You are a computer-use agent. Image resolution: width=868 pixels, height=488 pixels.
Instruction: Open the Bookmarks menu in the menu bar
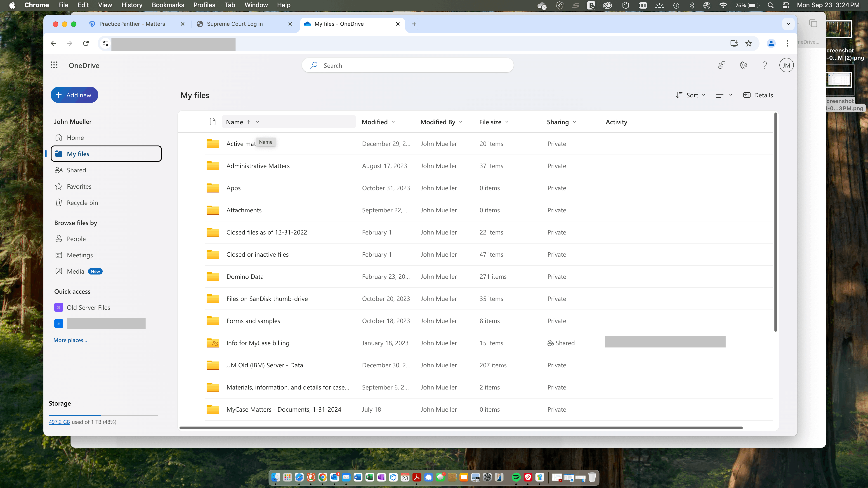click(x=168, y=5)
